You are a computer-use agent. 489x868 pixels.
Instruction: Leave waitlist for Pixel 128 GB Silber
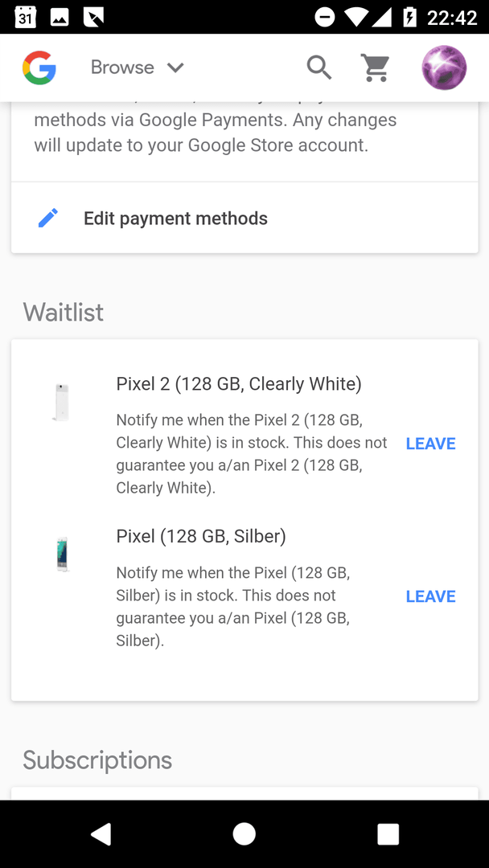click(431, 596)
